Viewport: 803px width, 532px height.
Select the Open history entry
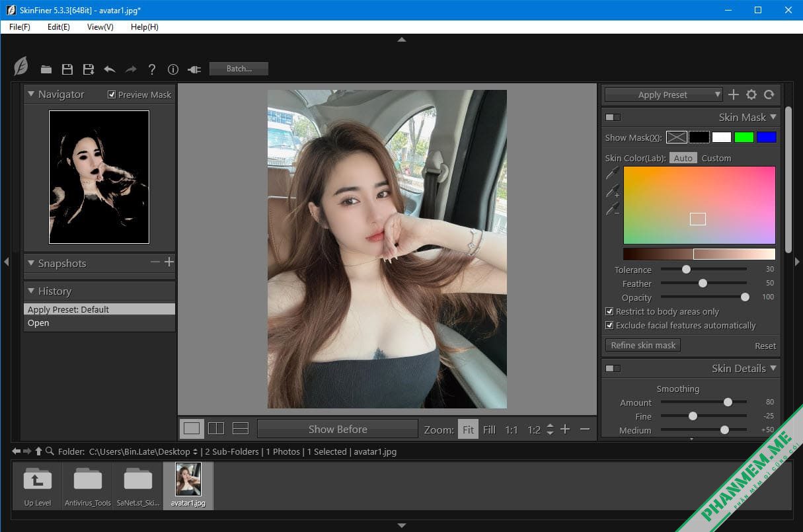point(99,323)
